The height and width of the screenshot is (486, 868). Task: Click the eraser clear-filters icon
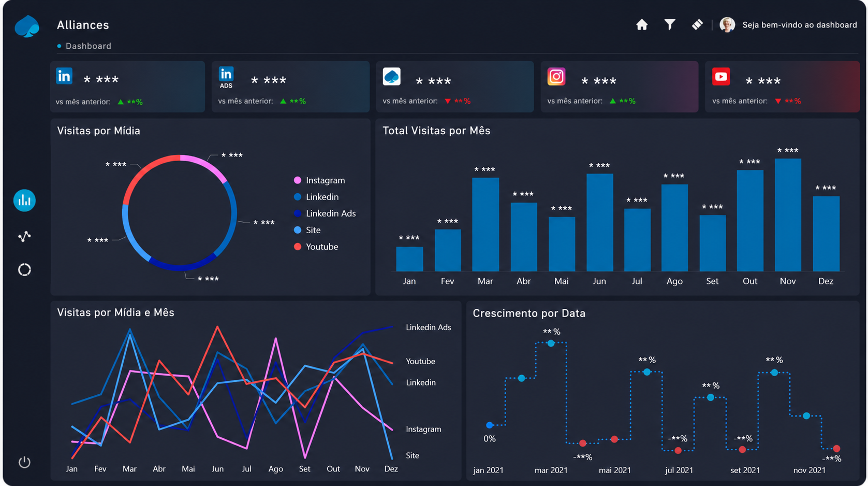(x=697, y=24)
